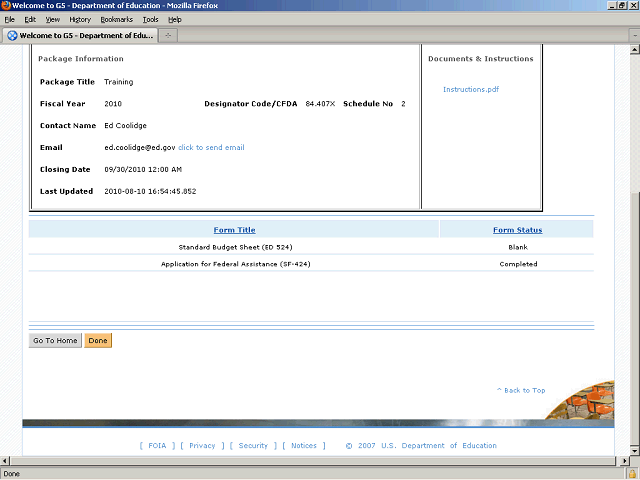The height and width of the screenshot is (480, 640).
Task: Click the vertical scrollbar up arrow
Action: [634, 50]
